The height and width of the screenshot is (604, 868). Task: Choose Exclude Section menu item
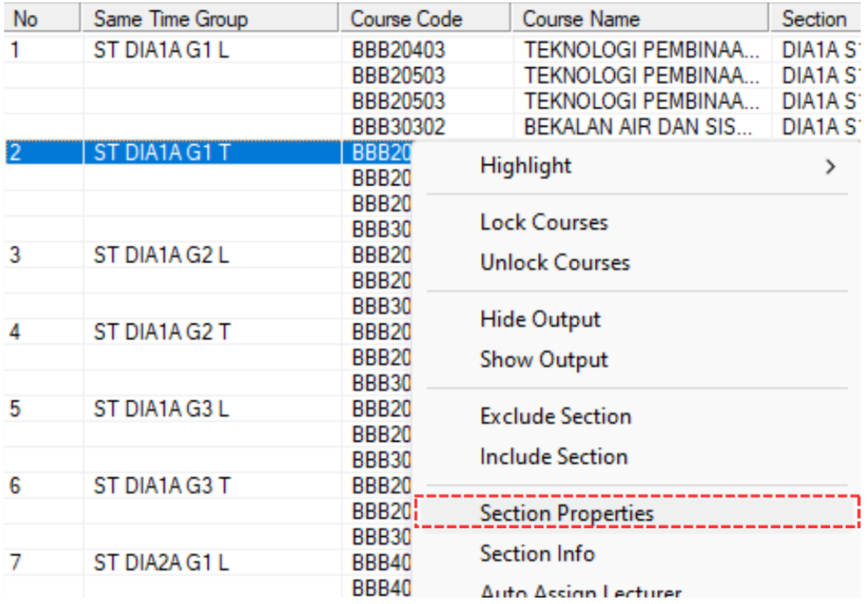556,417
